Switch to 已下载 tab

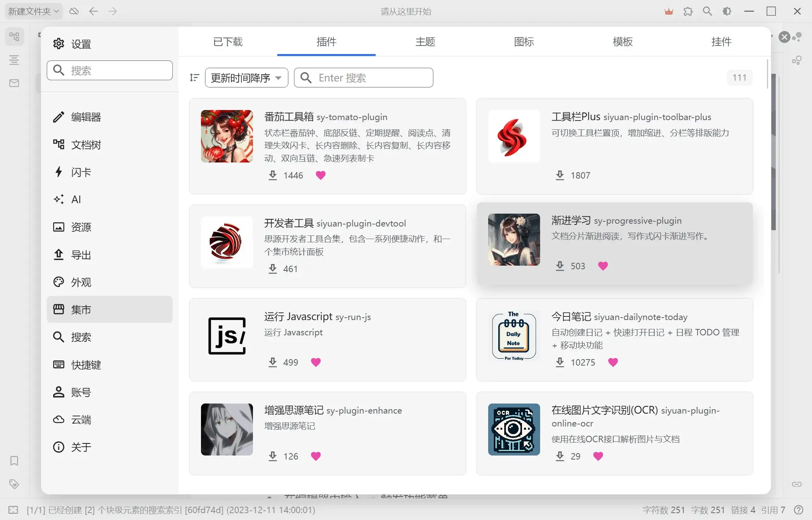coord(228,42)
